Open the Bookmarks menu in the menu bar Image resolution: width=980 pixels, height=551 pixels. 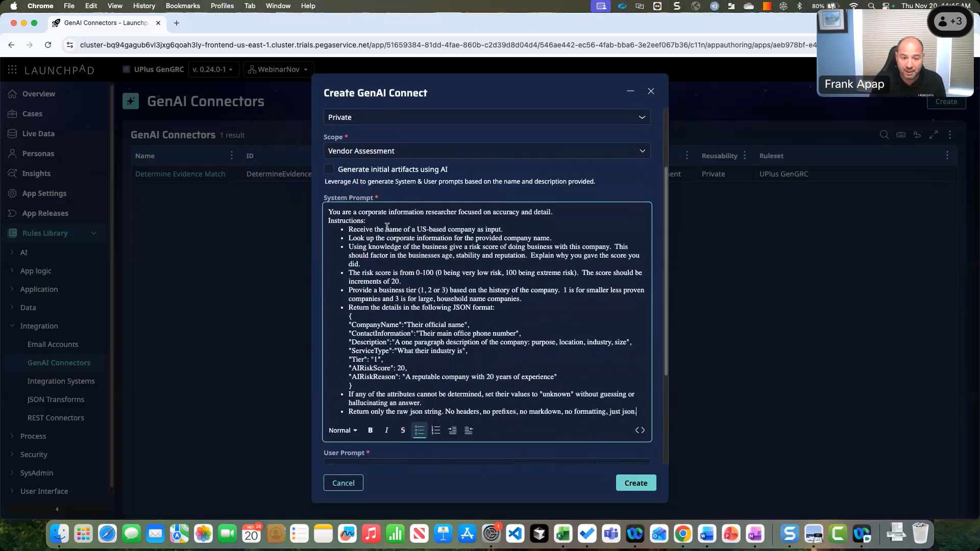pyautogui.click(x=182, y=6)
